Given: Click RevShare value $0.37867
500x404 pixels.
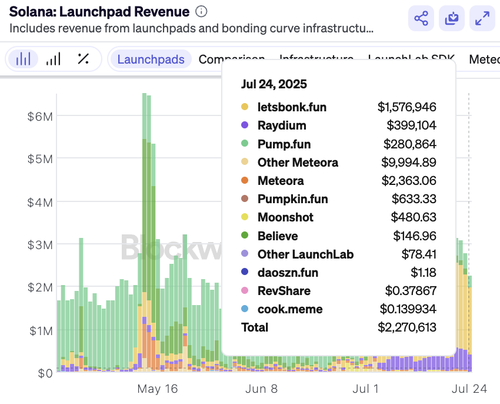Looking at the screenshot, I should [411, 291].
